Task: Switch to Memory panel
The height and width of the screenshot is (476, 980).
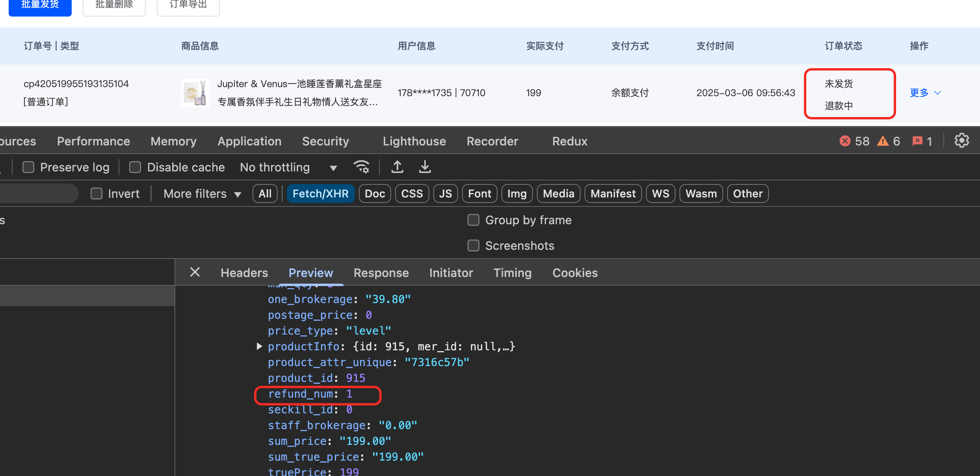Action: [x=173, y=141]
